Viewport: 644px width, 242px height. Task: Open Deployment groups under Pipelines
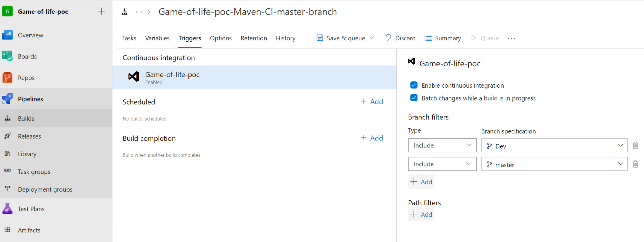(56, 189)
